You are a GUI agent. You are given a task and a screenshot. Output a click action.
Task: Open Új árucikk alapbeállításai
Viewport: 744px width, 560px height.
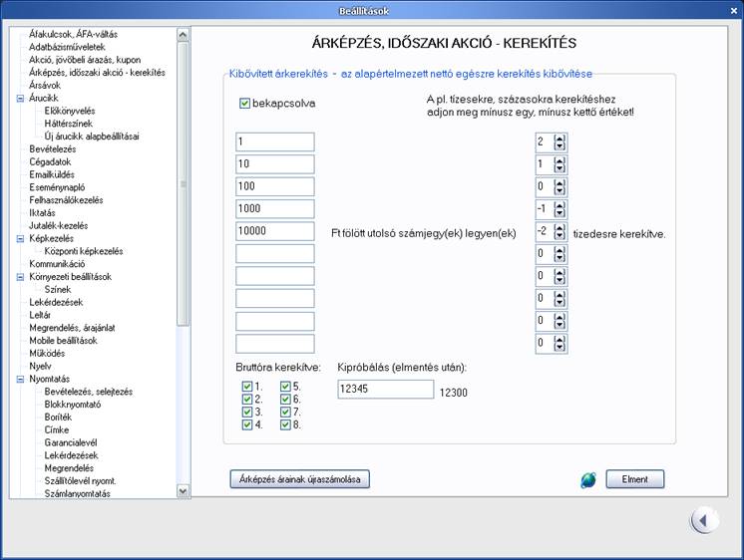(92, 137)
